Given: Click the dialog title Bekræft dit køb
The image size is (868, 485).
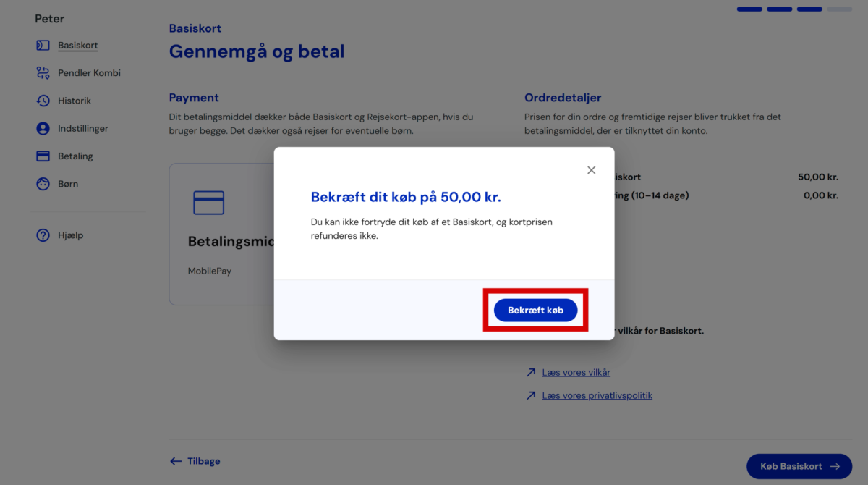Looking at the screenshot, I should point(406,197).
